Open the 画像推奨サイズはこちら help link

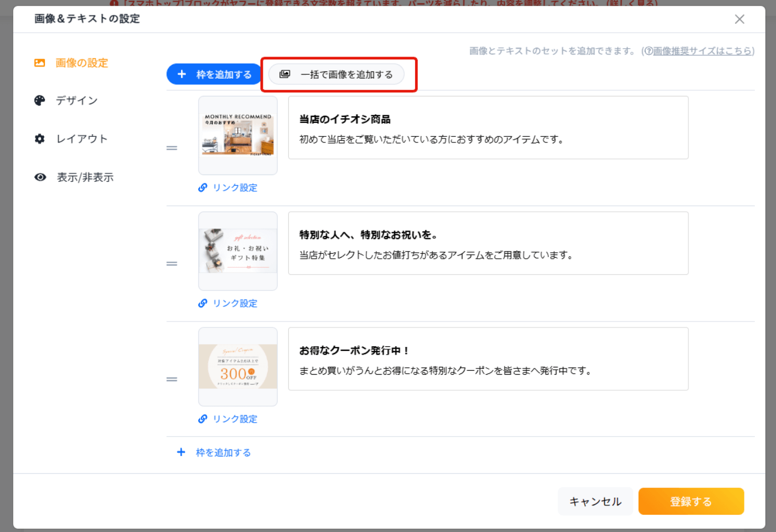[702, 51]
